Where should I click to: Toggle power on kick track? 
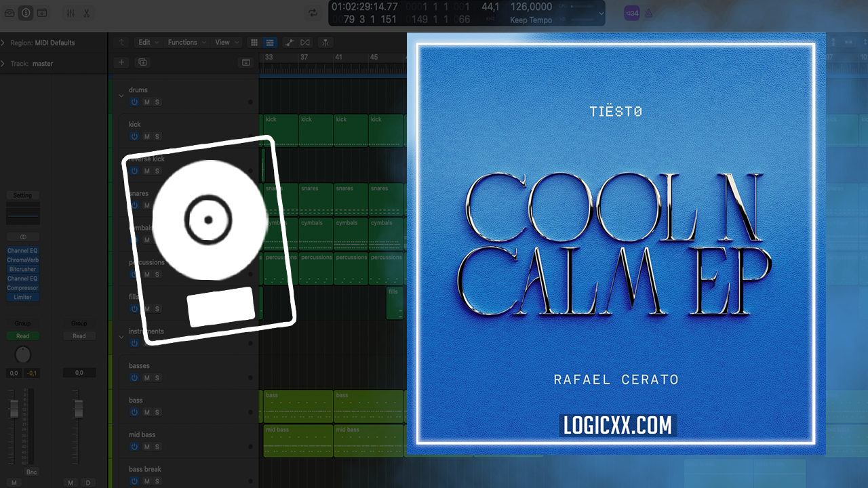click(x=134, y=136)
